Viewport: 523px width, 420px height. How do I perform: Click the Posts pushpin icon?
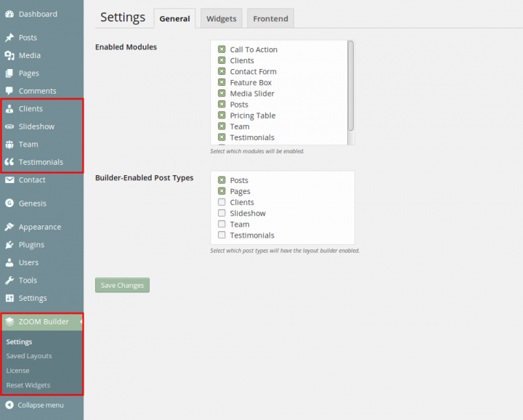9,37
